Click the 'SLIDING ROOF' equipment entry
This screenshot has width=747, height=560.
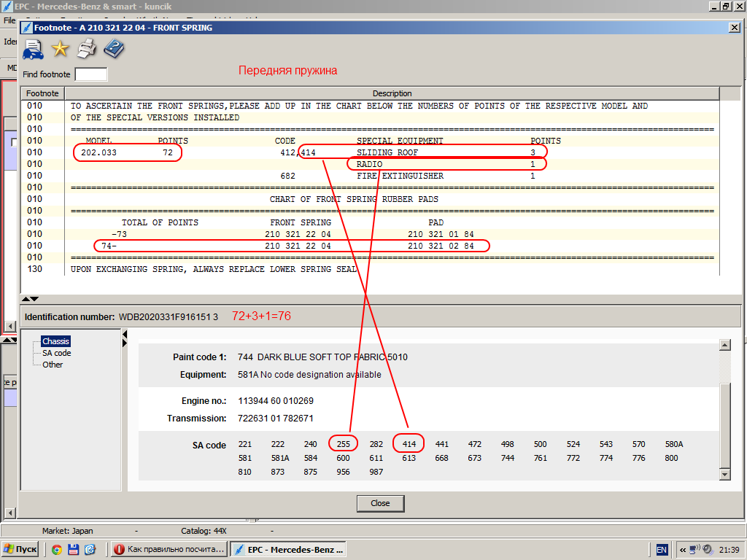pyautogui.click(x=387, y=152)
